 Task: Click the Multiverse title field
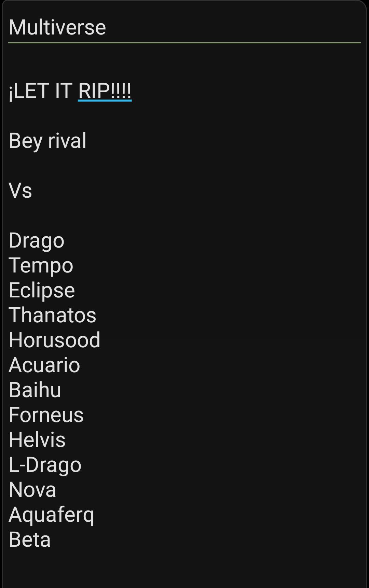184,27
